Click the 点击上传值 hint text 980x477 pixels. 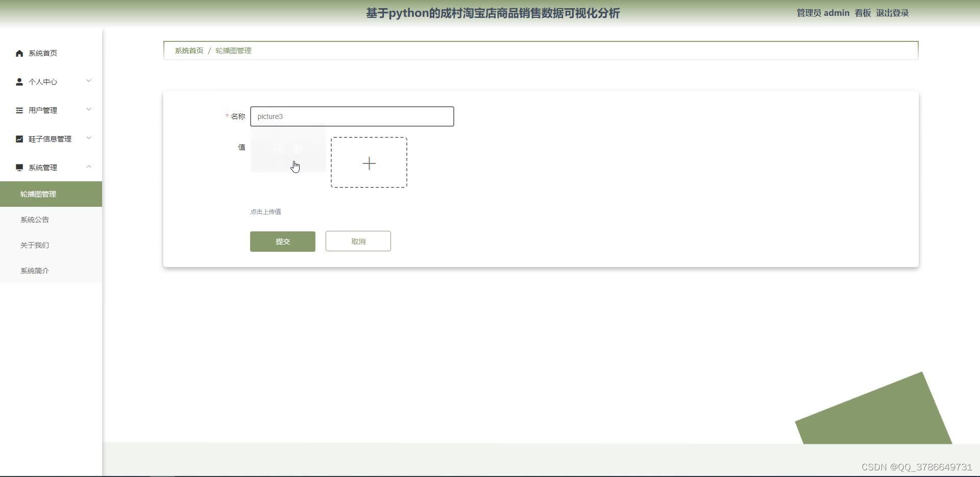point(265,212)
